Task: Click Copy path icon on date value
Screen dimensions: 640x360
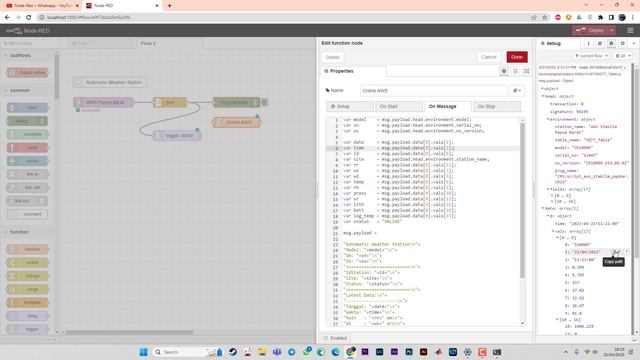Action: coord(616,252)
